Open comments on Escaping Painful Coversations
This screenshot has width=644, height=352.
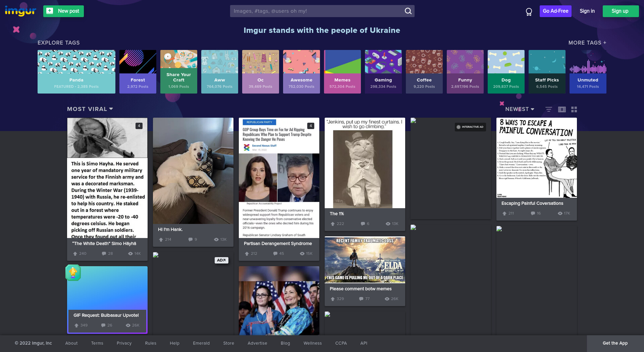point(533,214)
